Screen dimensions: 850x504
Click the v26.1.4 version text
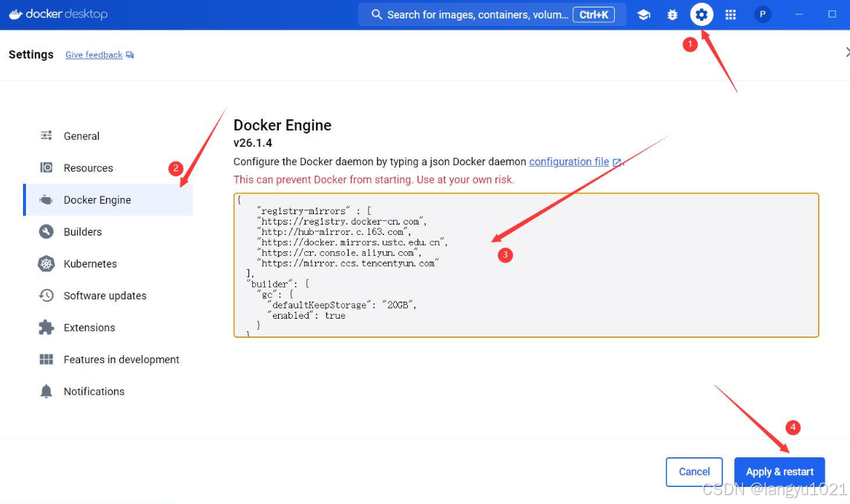pyautogui.click(x=253, y=143)
